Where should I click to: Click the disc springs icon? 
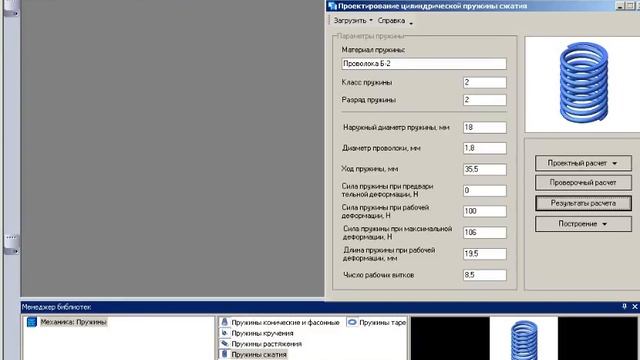pyautogui.click(x=352, y=322)
